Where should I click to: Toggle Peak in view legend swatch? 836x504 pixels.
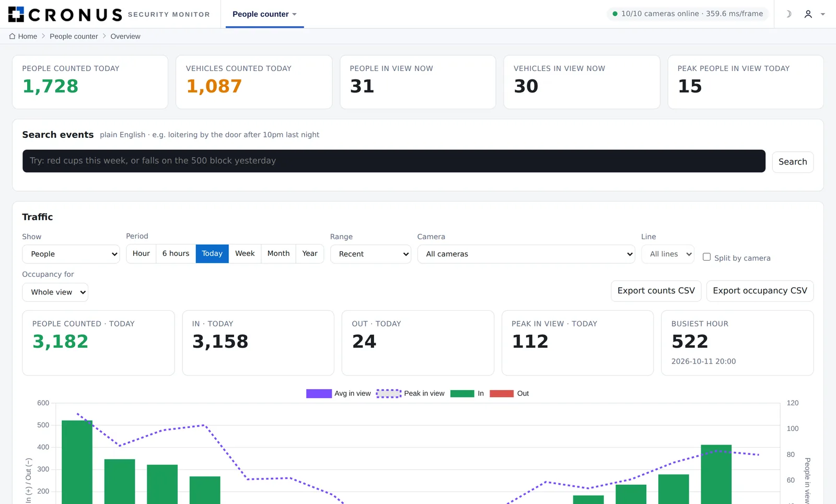tap(389, 393)
